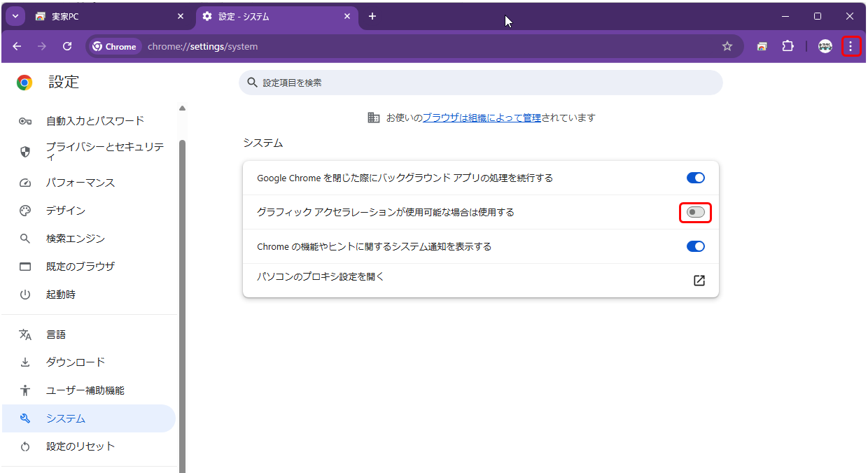Enable the graphics acceleration toggle
The height and width of the screenshot is (473, 868).
coord(695,212)
